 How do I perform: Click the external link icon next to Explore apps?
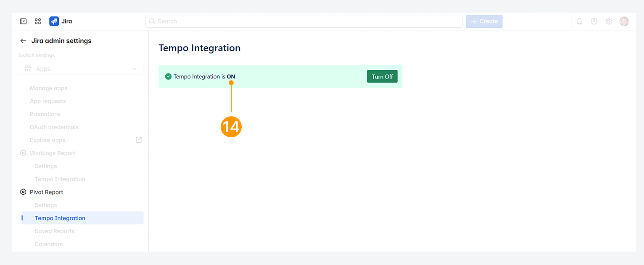point(139,140)
